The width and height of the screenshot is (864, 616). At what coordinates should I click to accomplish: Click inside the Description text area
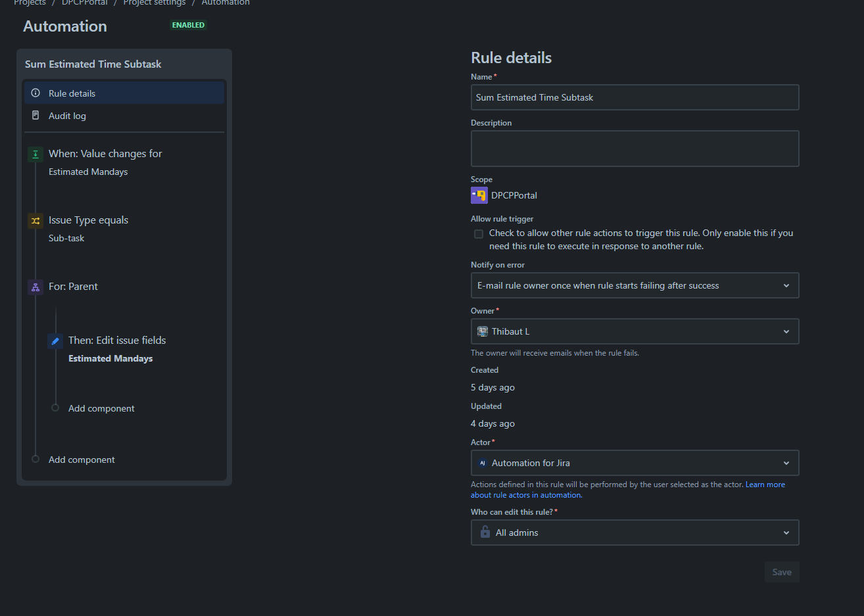click(x=635, y=148)
